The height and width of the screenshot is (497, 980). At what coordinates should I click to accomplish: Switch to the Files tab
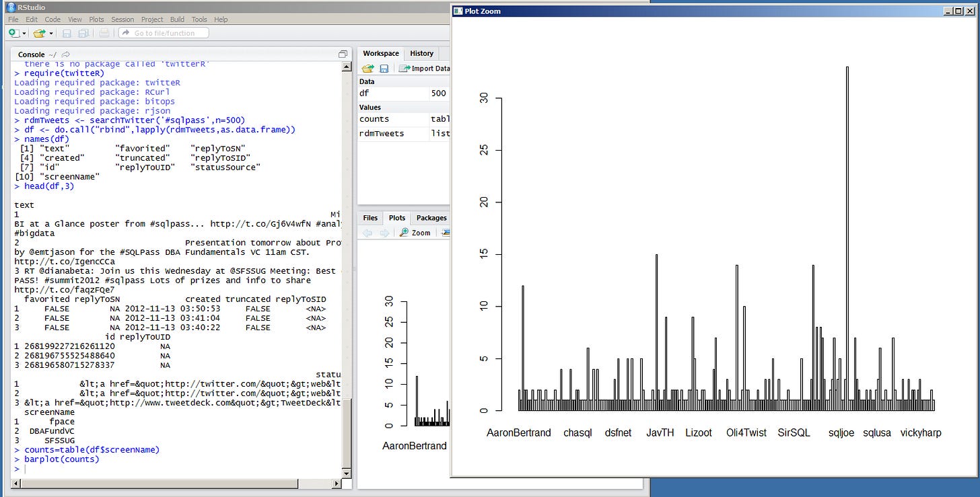tap(370, 218)
